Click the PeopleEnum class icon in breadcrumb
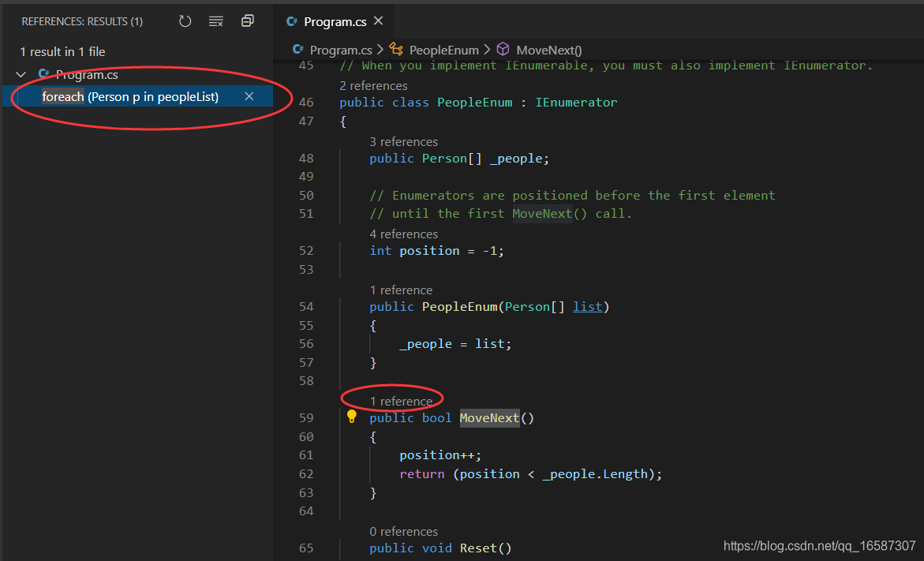This screenshot has height=561, width=924. (x=396, y=49)
